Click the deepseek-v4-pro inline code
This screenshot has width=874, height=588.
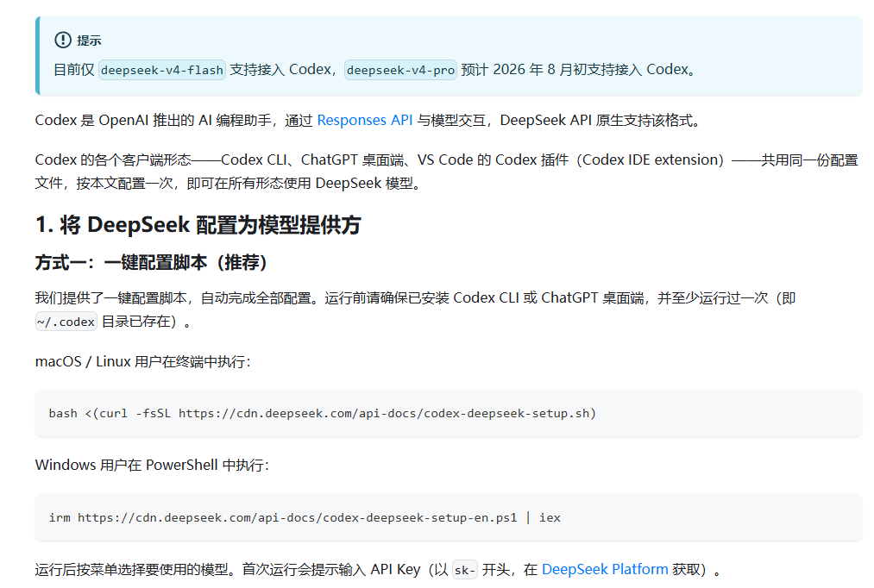pyautogui.click(x=400, y=70)
